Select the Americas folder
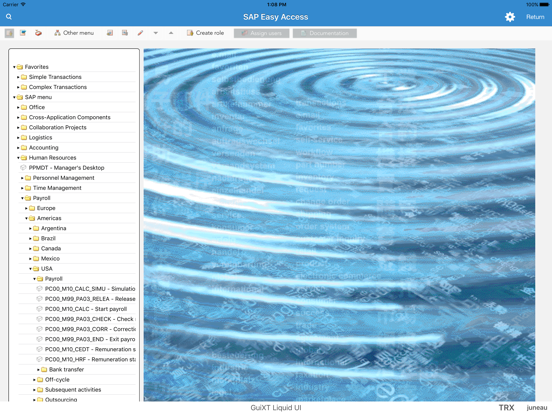The height and width of the screenshot is (414, 552). click(49, 218)
